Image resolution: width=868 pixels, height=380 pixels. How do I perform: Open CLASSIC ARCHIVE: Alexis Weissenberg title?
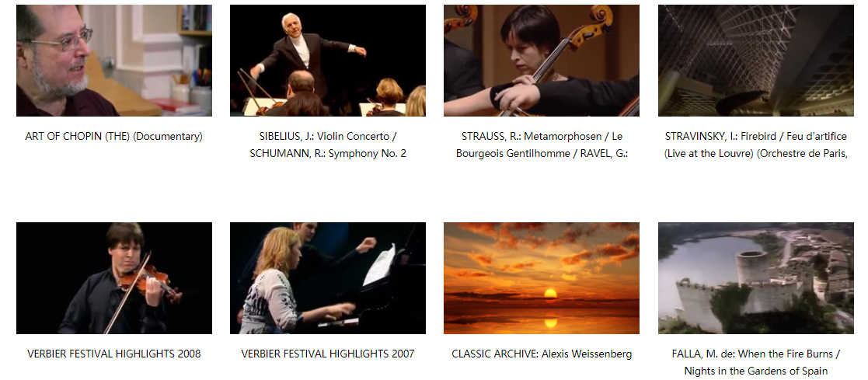point(542,354)
